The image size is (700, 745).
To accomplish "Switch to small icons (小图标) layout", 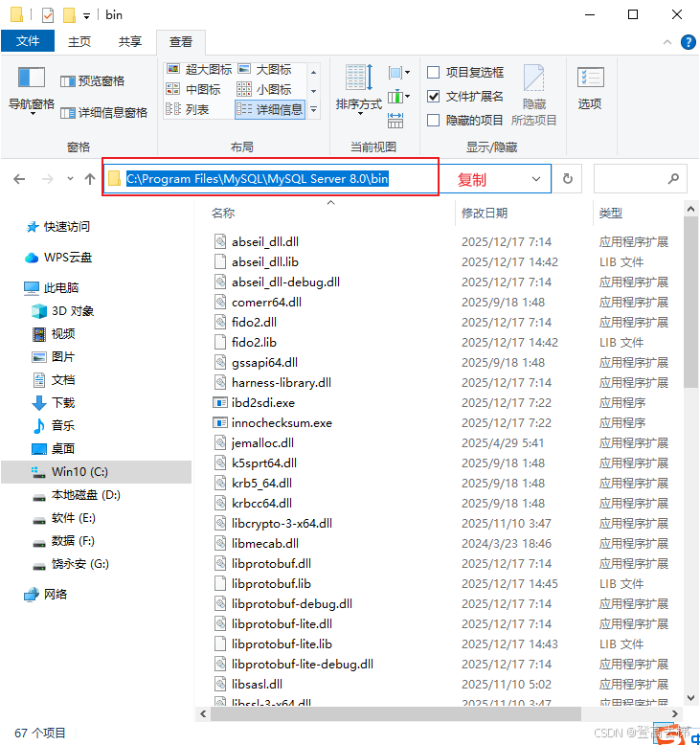I will 264,89.
